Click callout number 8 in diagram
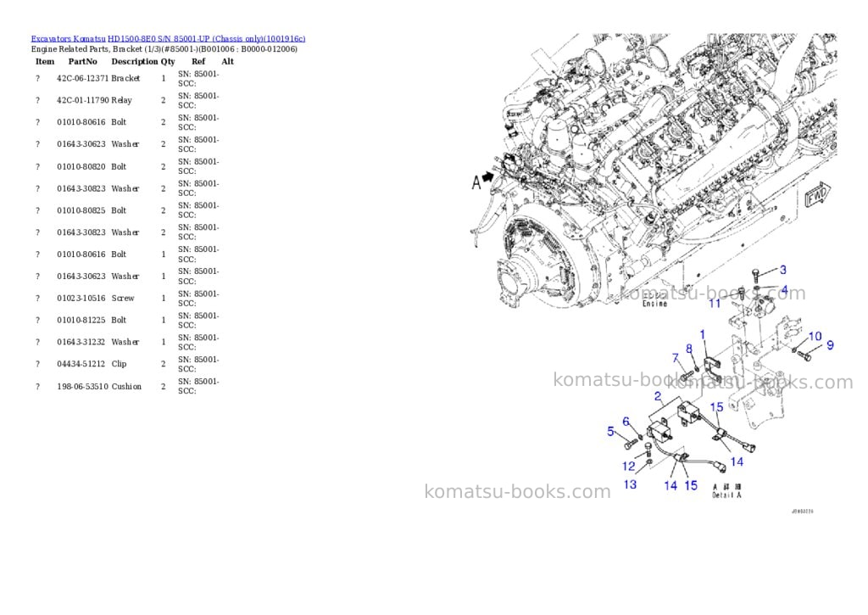This screenshot has width=868, height=615. (689, 349)
